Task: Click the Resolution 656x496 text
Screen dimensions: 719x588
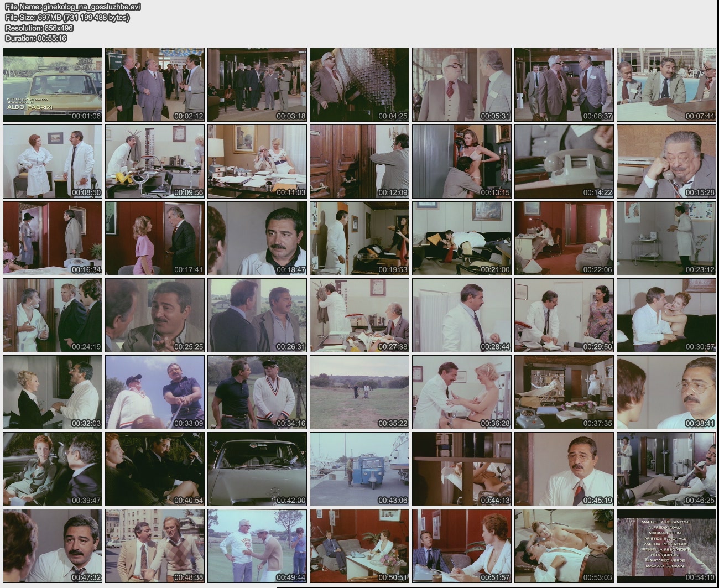Action: 39,28
